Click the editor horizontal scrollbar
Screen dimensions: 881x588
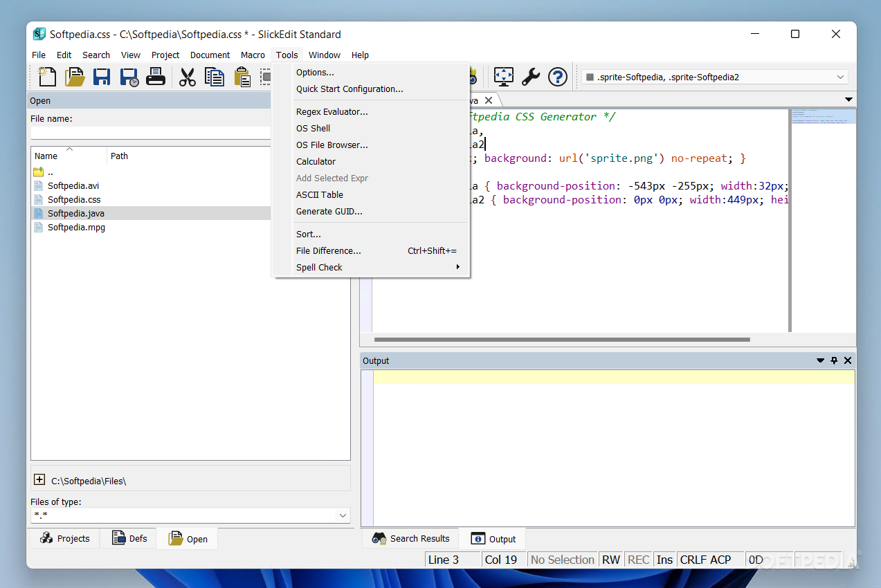[x=562, y=340]
